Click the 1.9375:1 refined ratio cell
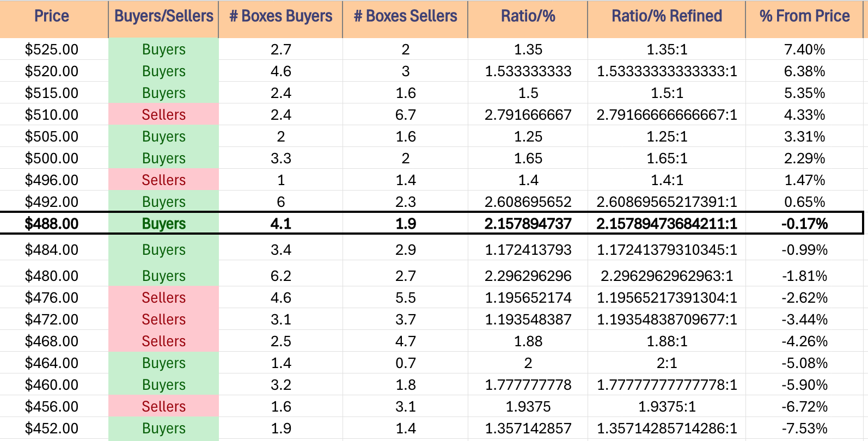The image size is (868, 441). pos(667,407)
